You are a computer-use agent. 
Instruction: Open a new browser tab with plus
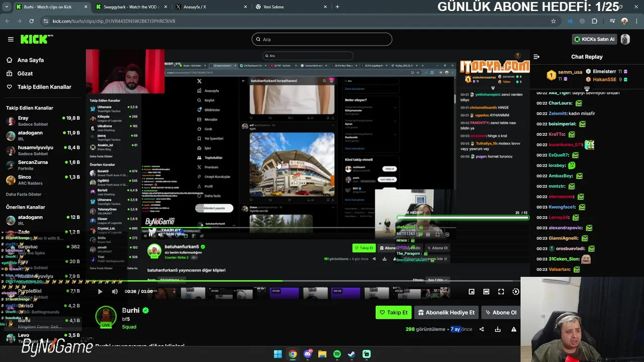click(337, 7)
